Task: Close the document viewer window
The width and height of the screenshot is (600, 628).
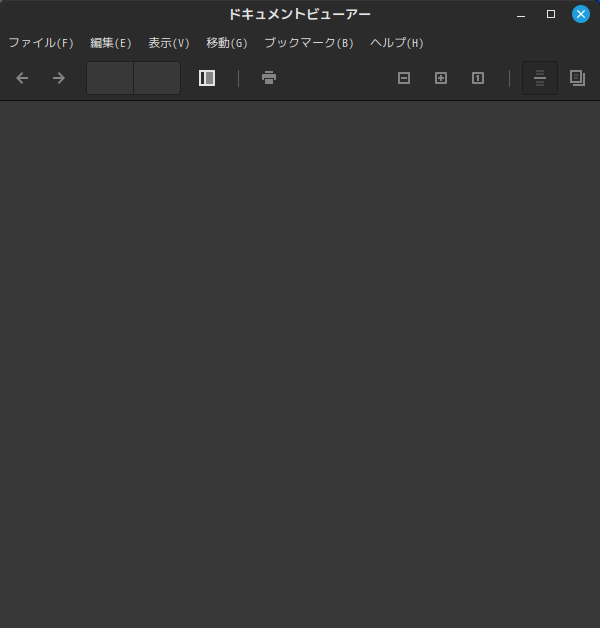Action: [x=581, y=14]
